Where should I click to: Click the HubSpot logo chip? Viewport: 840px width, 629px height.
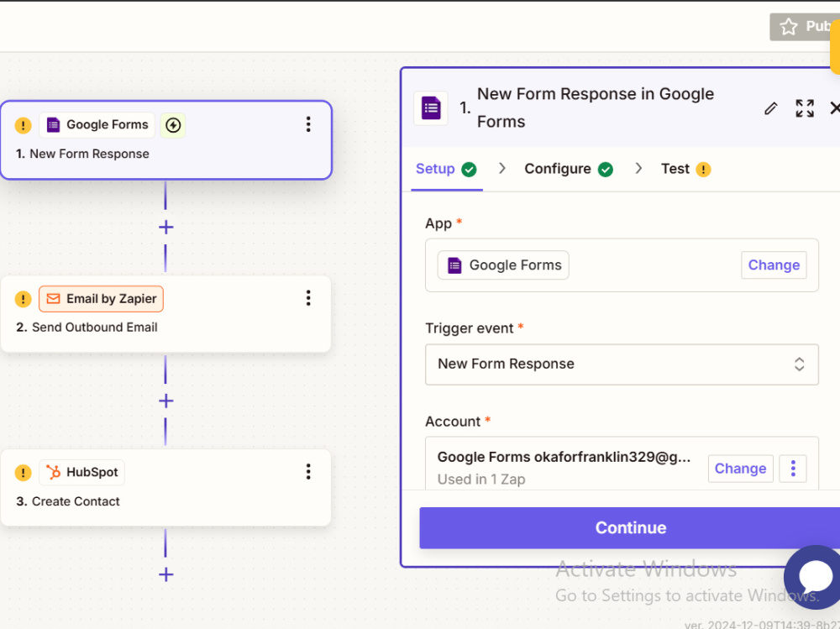click(82, 473)
